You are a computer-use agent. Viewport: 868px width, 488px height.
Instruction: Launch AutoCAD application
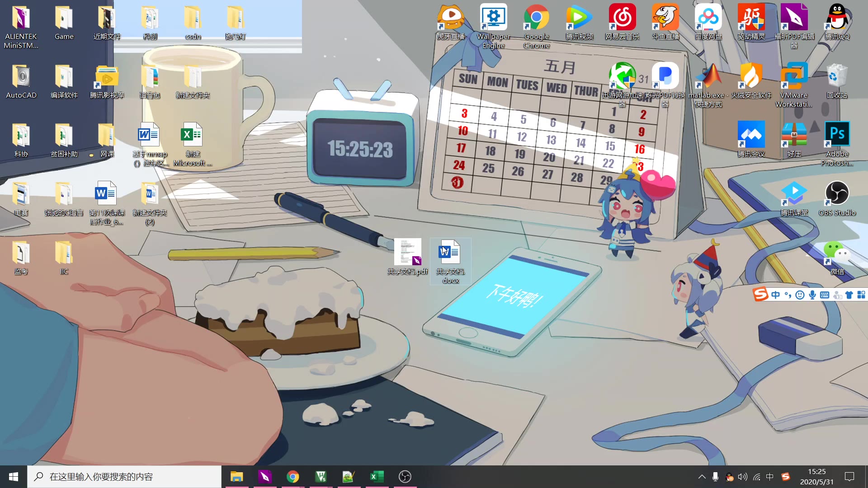click(x=21, y=80)
